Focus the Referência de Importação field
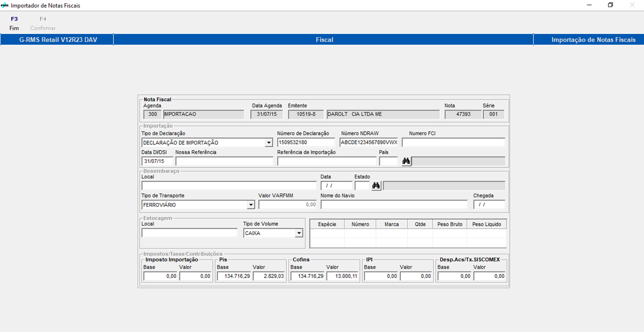The height and width of the screenshot is (332, 644). coord(327,161)
